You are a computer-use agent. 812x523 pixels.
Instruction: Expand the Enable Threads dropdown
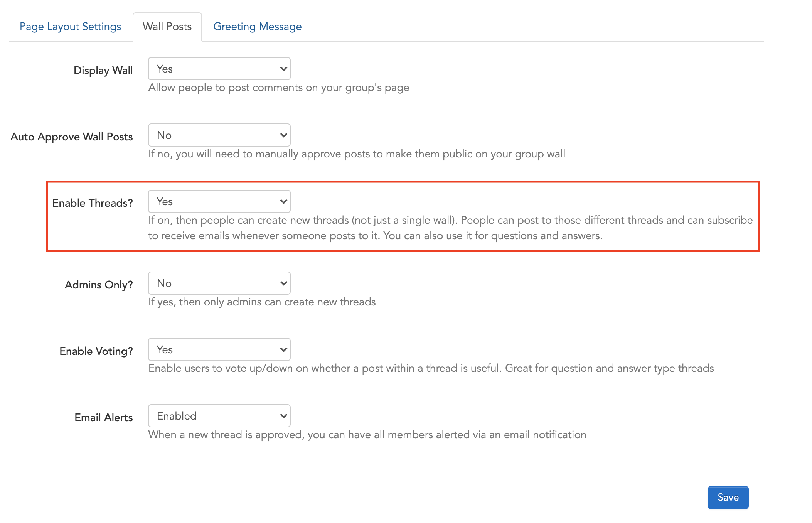[x=219, y=202]
